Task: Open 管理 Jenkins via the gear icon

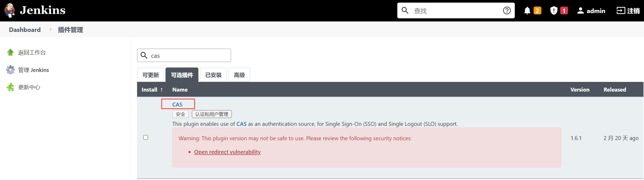Action: tap(10, 70)
